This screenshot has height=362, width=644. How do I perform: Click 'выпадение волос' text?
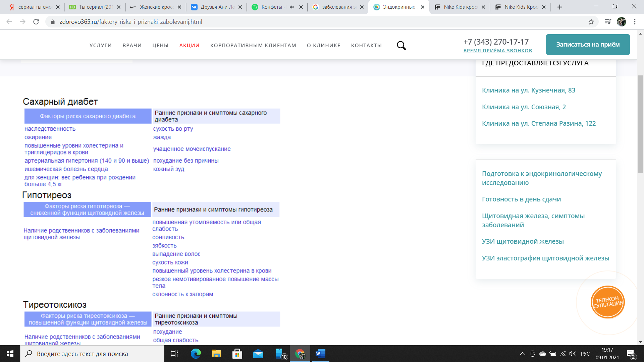(176, 254)
